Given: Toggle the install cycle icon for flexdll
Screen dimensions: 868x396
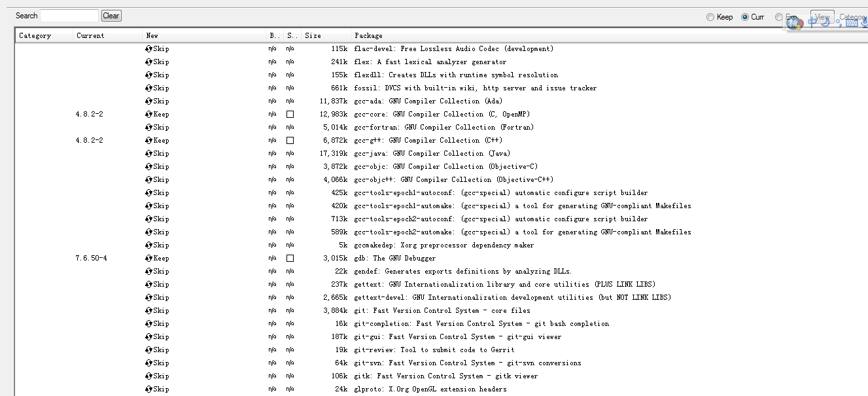Looking at the screenshot, I should [148, 75].
